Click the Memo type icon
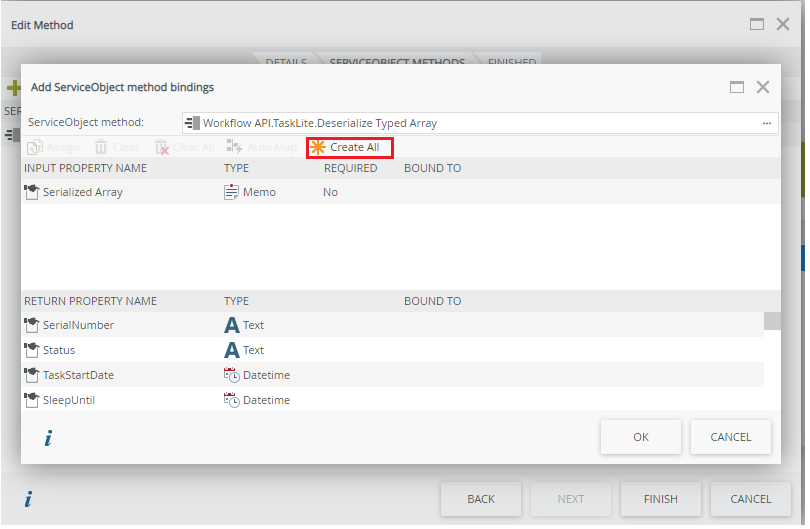The image size is (810, 529). tap(231, 192)
